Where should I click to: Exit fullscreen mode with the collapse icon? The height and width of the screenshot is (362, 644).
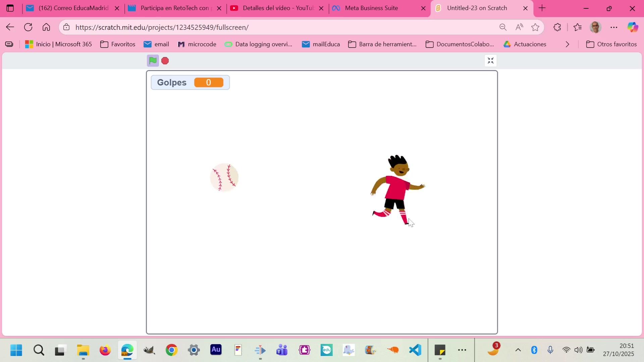click(490, 61)
